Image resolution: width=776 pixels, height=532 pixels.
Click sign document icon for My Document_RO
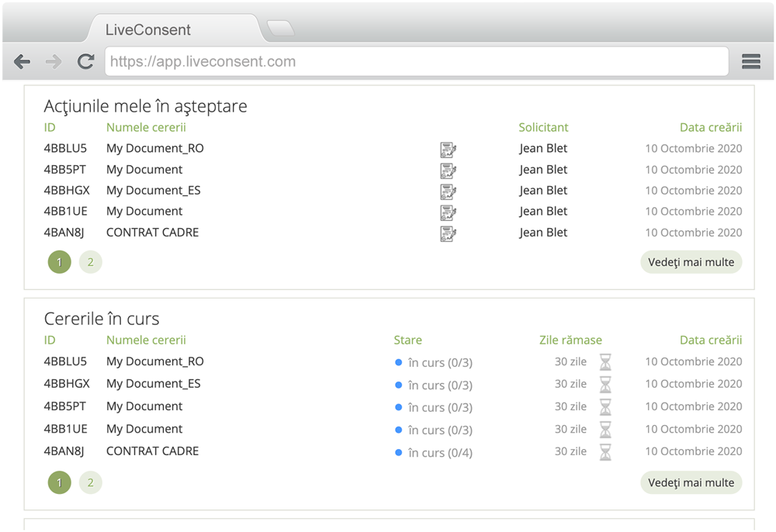(448, 150)
